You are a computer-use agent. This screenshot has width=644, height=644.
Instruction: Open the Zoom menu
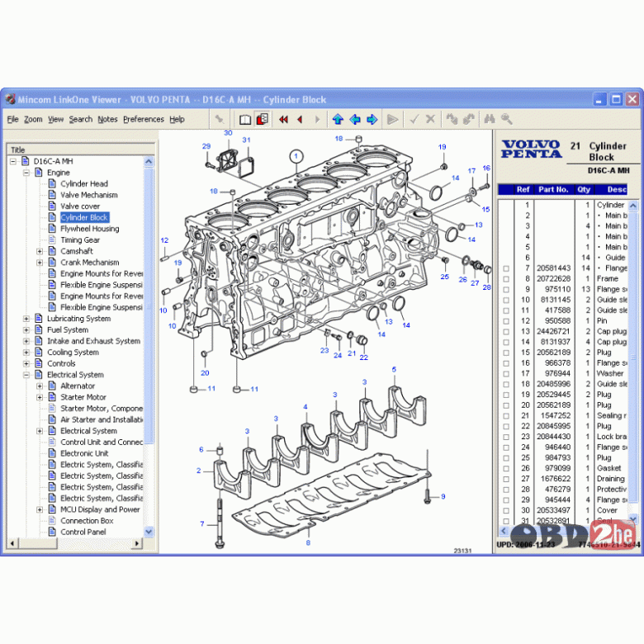[33, 120]
